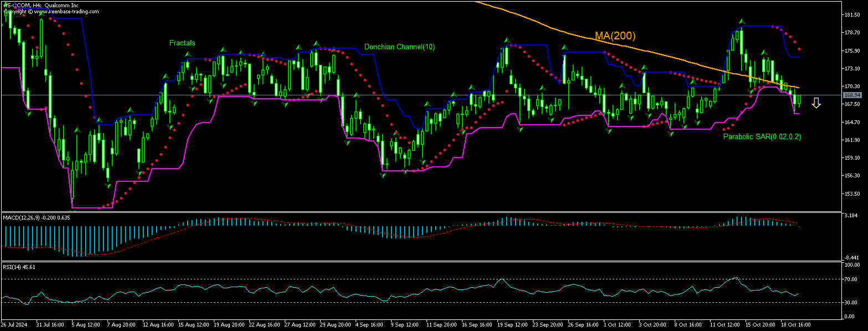Viewport: 868px width, 331px height.
Task: Select the RSI 70.00 level label
Action: coord(850,279)
